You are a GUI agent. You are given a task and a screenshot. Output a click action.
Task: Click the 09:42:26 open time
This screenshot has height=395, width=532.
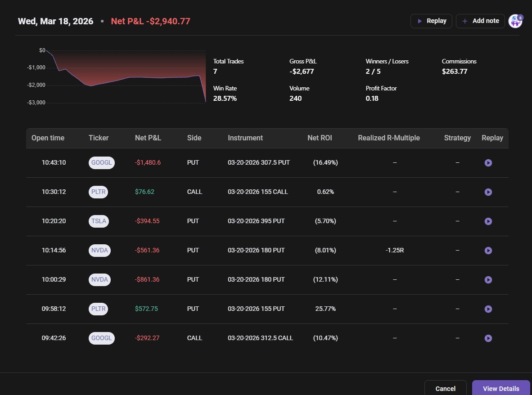[54, 338]
